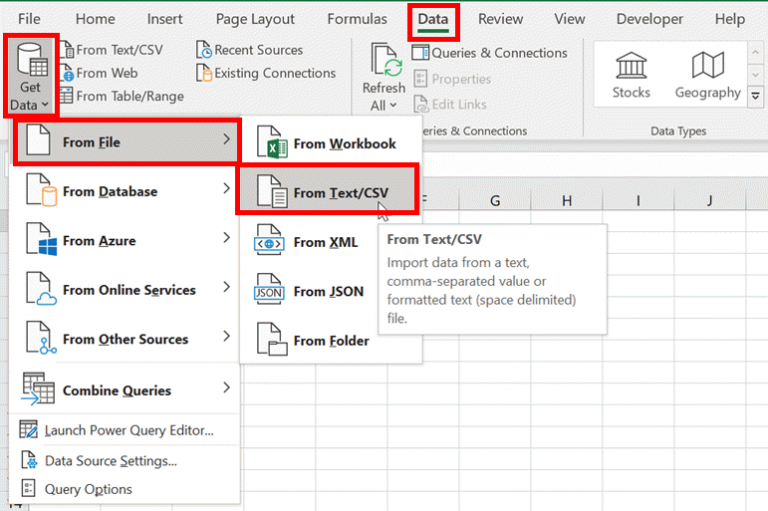Open Data Source Settings
This screenshot has height=511, width=768.
(124, 461)
